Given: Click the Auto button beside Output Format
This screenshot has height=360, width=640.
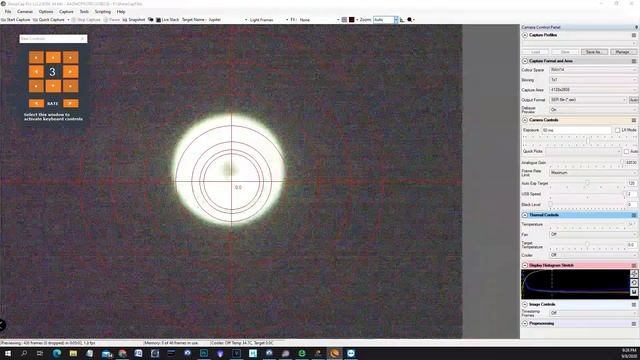Looking at the screenshot, I should tap(633, 100).
